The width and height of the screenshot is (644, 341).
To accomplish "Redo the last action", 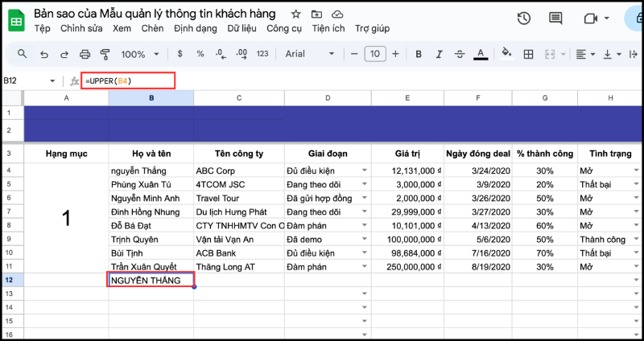I will (64, 54).
